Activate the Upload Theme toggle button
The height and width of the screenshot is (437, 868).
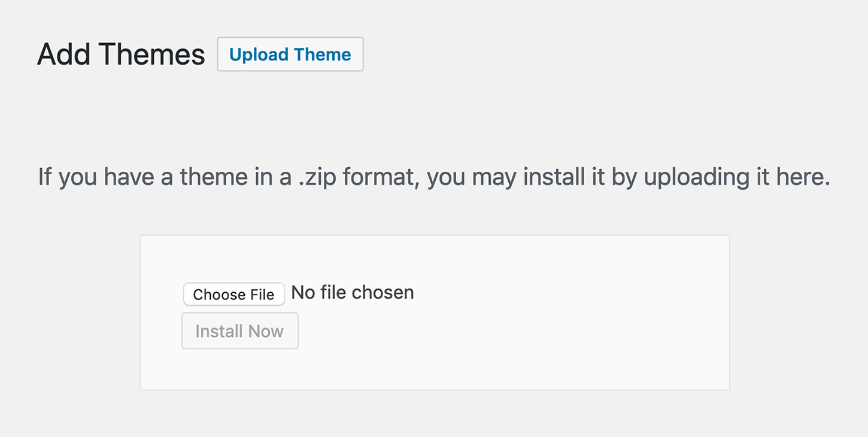coord(290,54)
